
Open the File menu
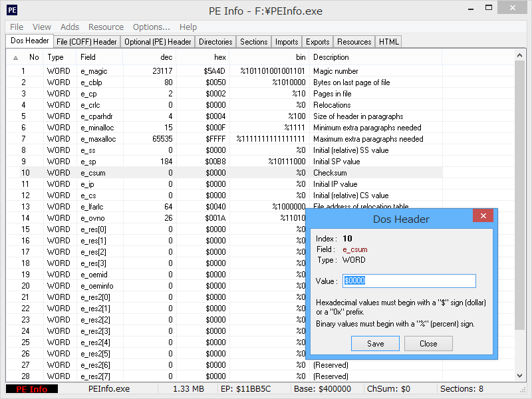[17, 27]
